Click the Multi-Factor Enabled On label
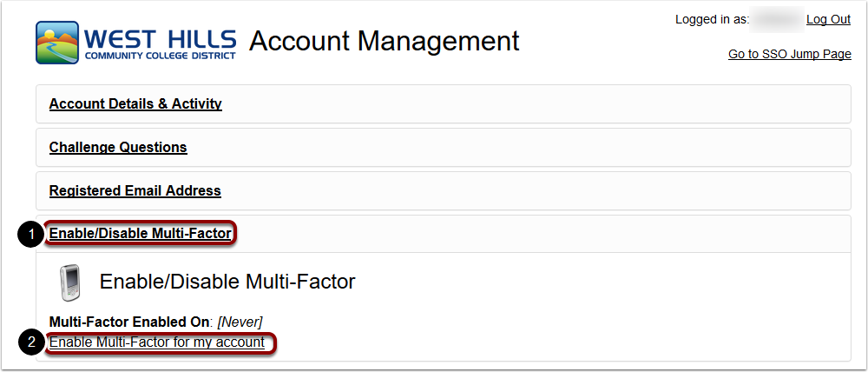The width and height of the screenshot is (868, 372). (x=128, y=322)
